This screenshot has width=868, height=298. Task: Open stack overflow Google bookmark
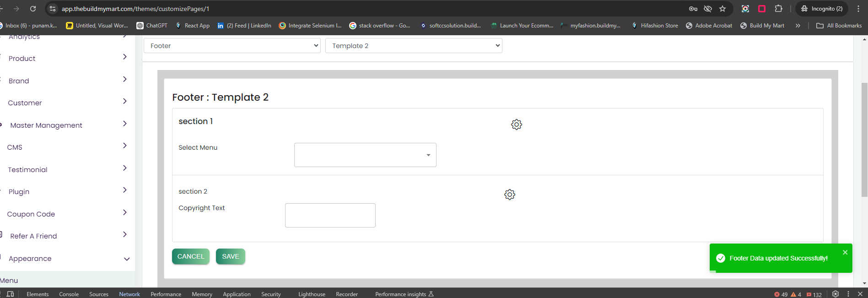pos(380,26)
